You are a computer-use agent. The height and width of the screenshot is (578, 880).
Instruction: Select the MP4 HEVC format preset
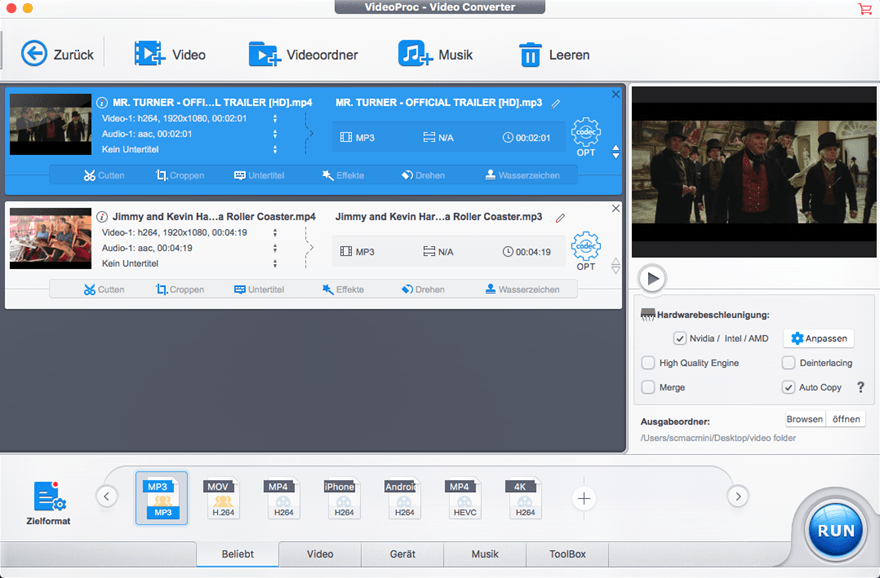click(464, 498)
